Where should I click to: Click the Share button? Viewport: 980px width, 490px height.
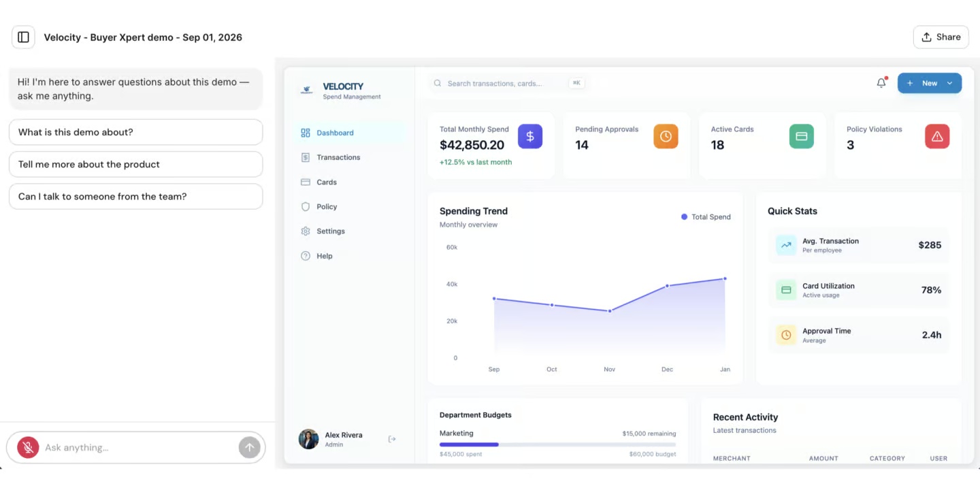coord(941,37)
